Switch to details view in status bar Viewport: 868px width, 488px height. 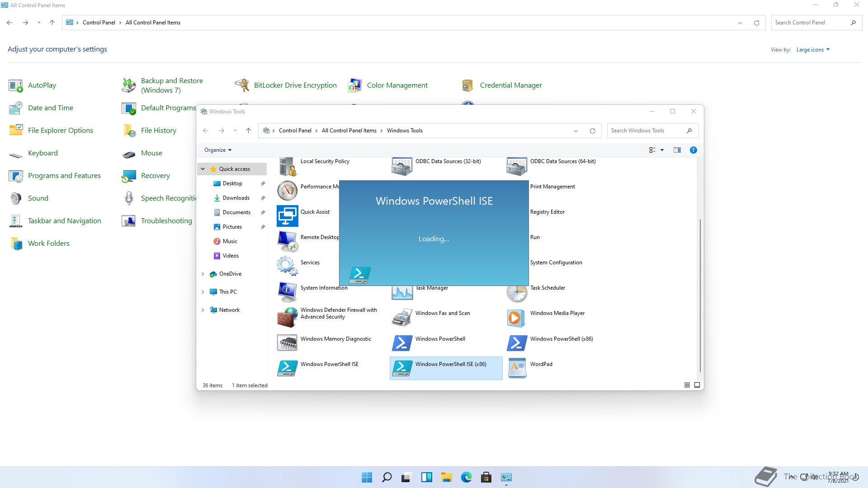tap(687, 385)
